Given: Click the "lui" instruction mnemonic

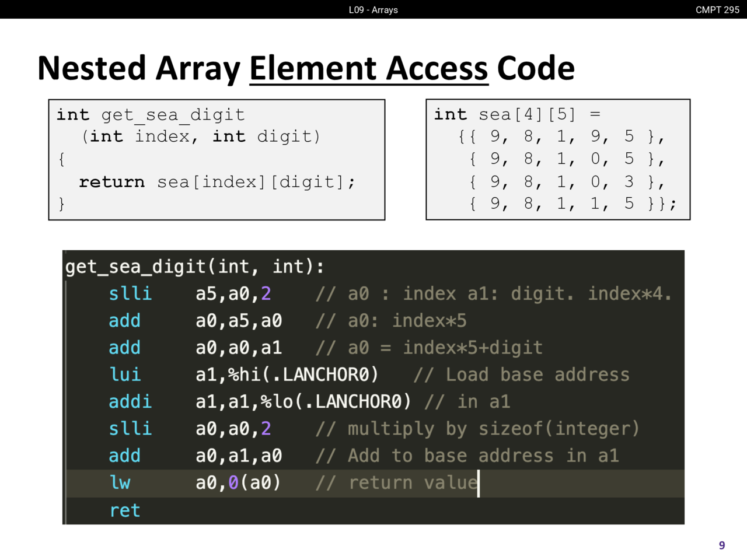Looking at the screenshot, I should click(125, 374).
